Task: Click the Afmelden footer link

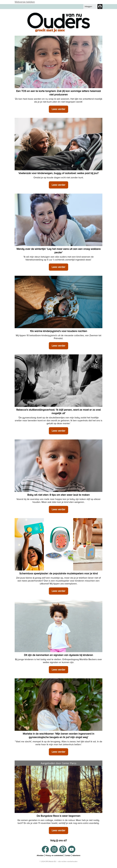Action: (x=40, y=855)
